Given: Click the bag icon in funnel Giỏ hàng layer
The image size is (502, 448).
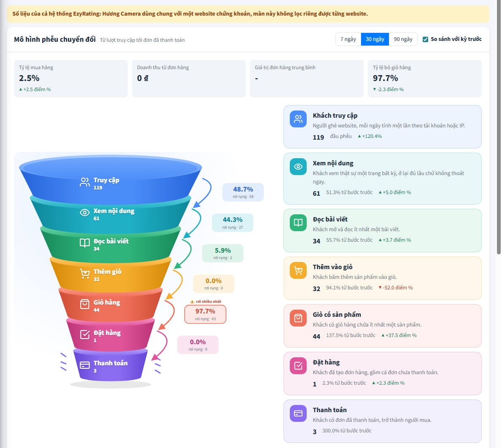Looking at the screenshot, I should 84,304.
